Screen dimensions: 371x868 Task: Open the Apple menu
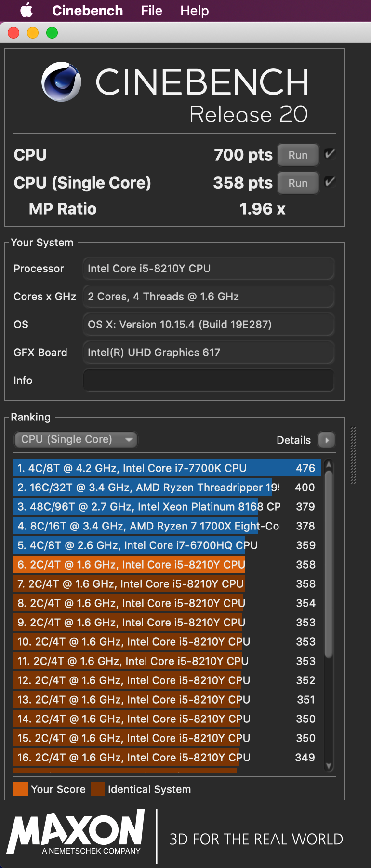coord(26,10)
